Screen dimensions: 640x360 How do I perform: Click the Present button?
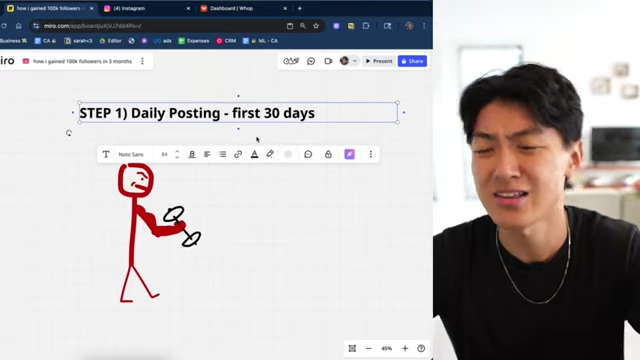(x=379, y=61)
